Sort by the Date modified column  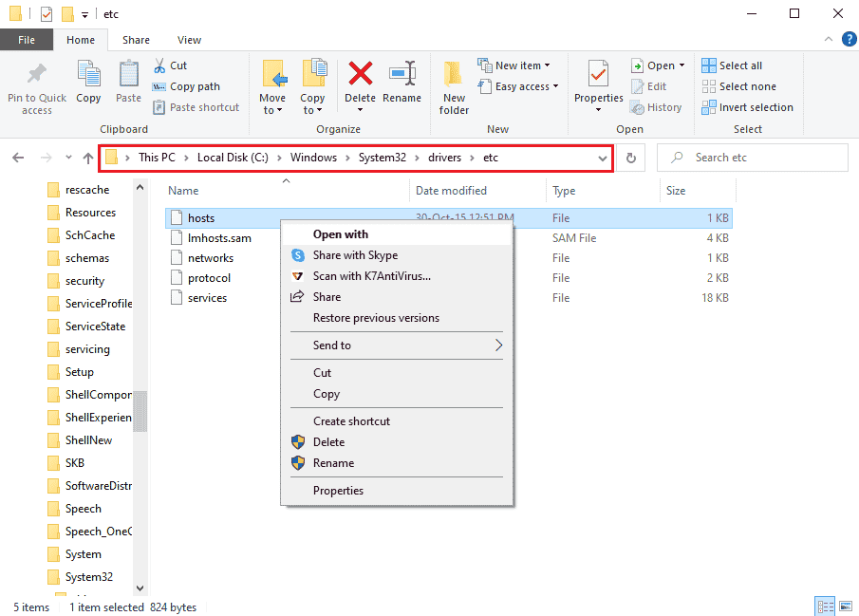pyautogui.click(x=451, y=191)
